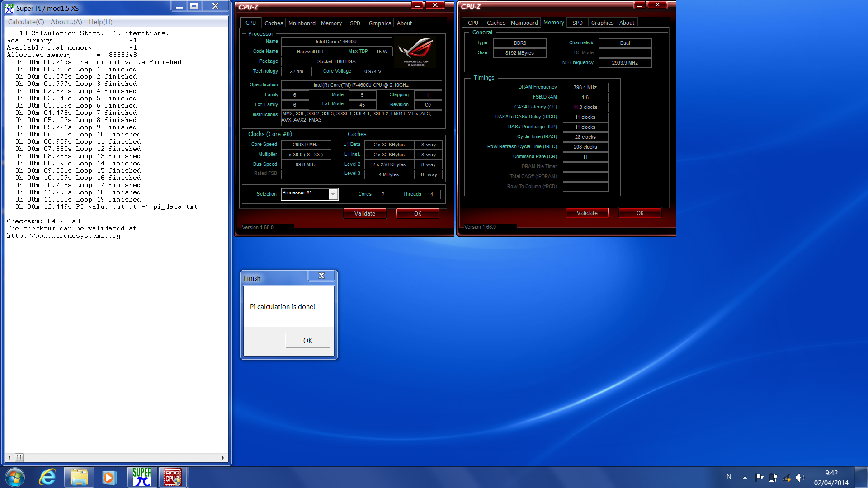Click the Level 3 cache 4 MBytes value
Screen dimensions: 868x488
389,174
